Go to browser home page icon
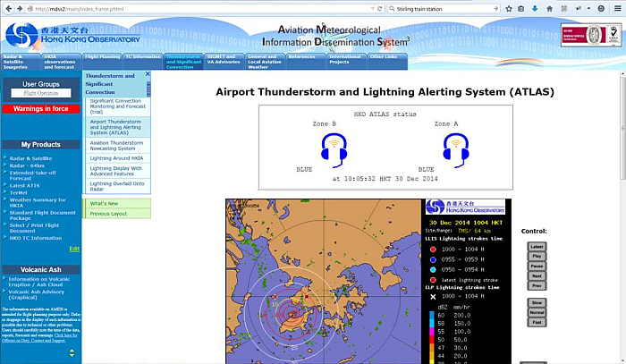Image resolution: width=626 pixels, height=364 pixels. point(549,8)
